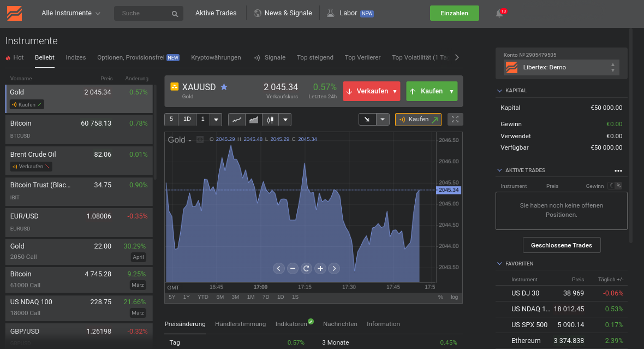Open the Verkaufen dropdown arrow
The image size is (644, 349).
(395, 91)
